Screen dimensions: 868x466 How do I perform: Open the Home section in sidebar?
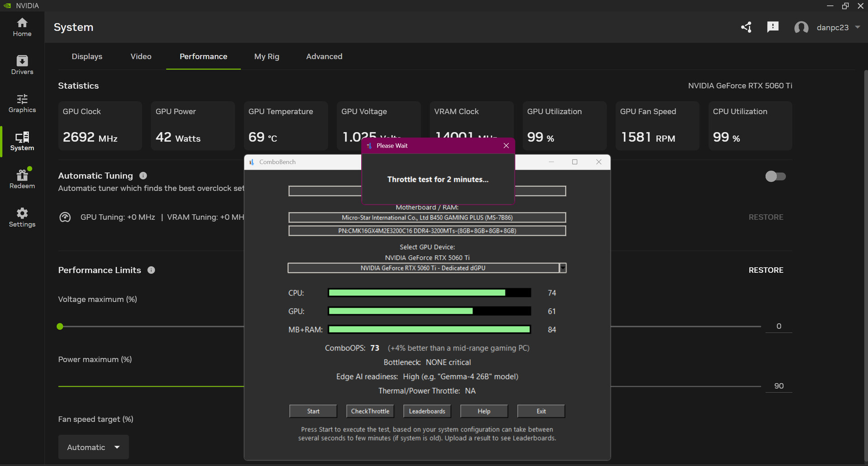22,27
